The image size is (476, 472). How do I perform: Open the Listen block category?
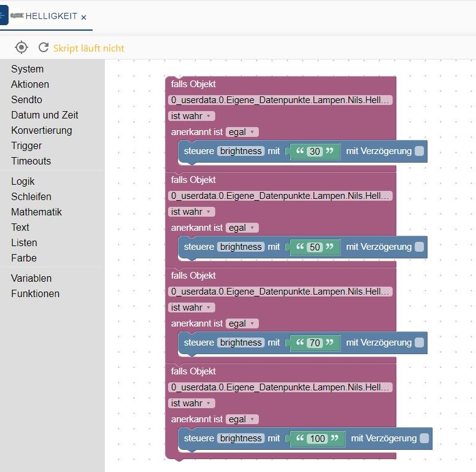[x=24, y=242]
